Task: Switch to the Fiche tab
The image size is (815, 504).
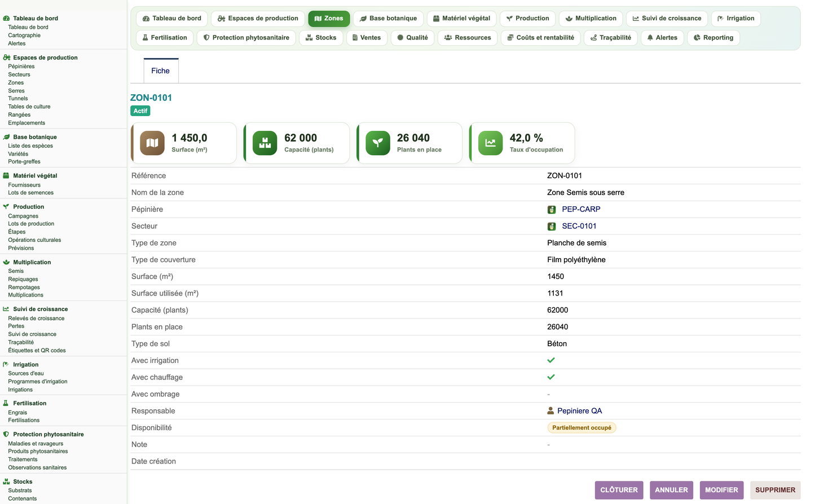Action: 161,71
